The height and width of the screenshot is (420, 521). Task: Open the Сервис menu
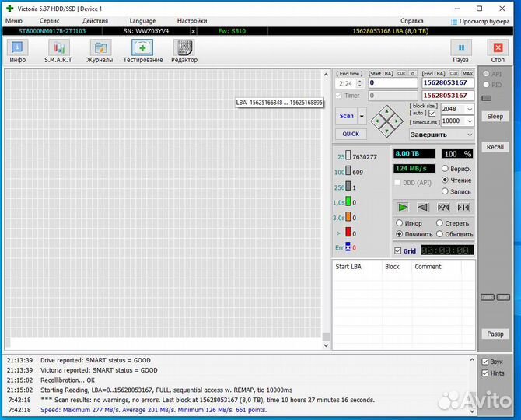[x=49, y=20]
